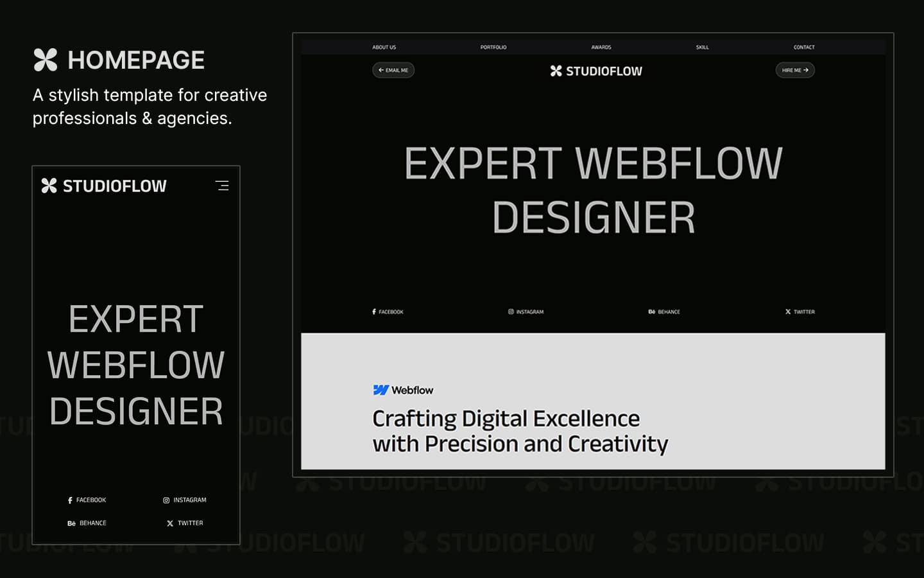Viewport: 924px width, 578px height.
Task: Click the INSTAGRAM text link in mobile preview
Action: (190, 500)
